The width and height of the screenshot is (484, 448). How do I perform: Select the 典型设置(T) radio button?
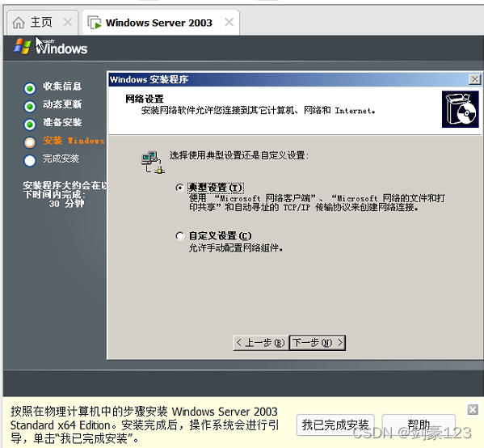179,188
